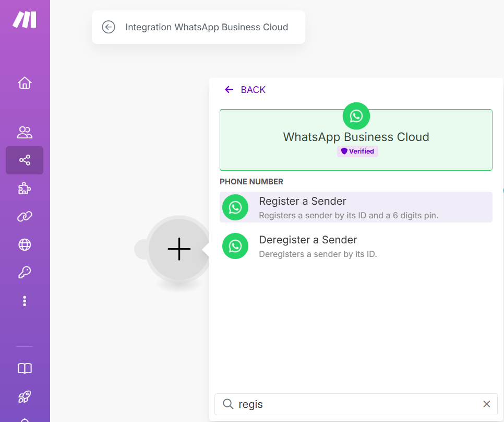Select the Register a Sender module
Image resolution: width=504 pixels, height=422 pixels.
point(356,207)
